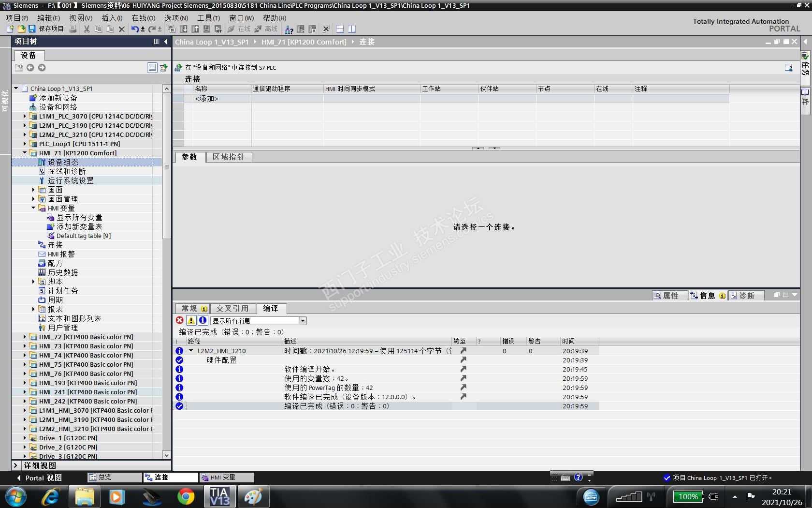Expand the HMI_72 [KTP400 Basic color PN] node
812x508 pixels.
coord(25,337)
